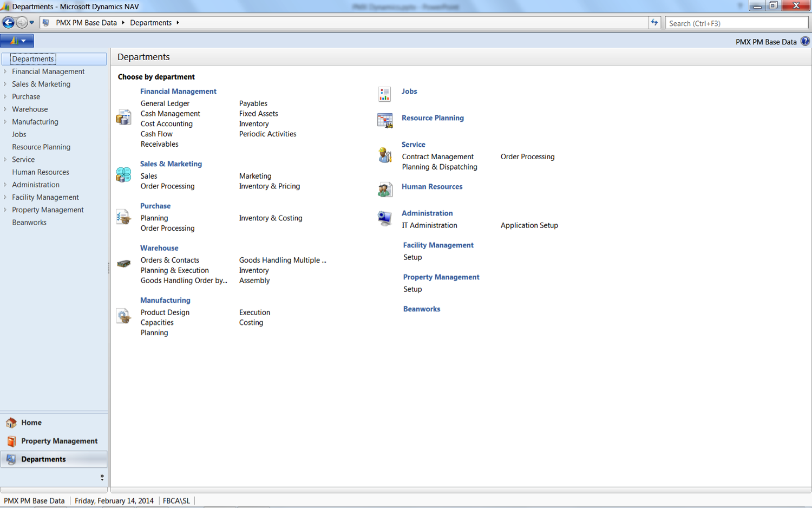Screen dimensions: 812x508
Task: Expand Warehouse tree node
Action: tap(5, 109)
